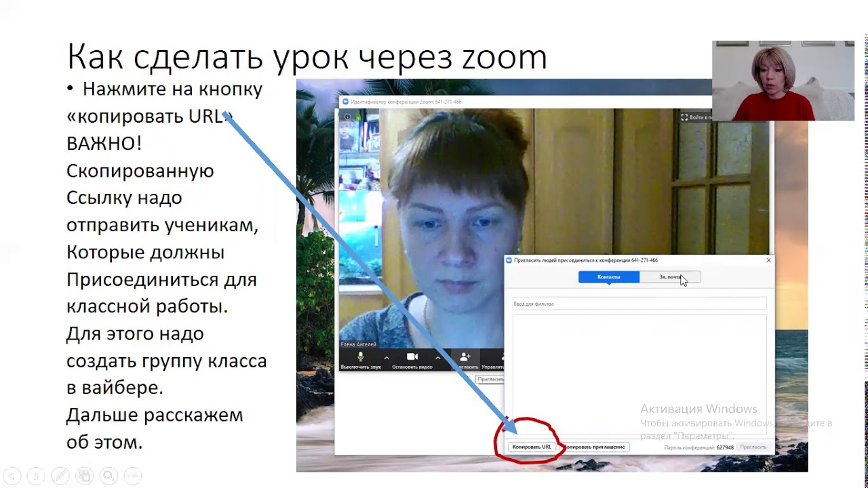The image size is (868, 488).
Task: Click previous slide arrow in presentation controls
Action: click(x=12, y=476)
